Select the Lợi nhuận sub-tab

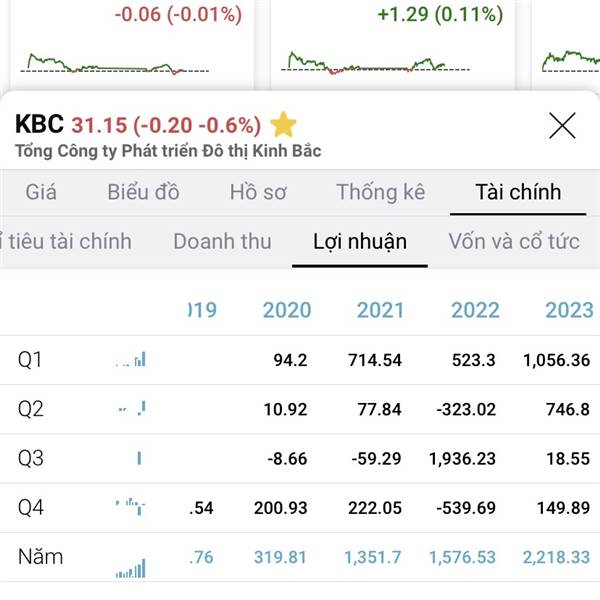[360, 241]
